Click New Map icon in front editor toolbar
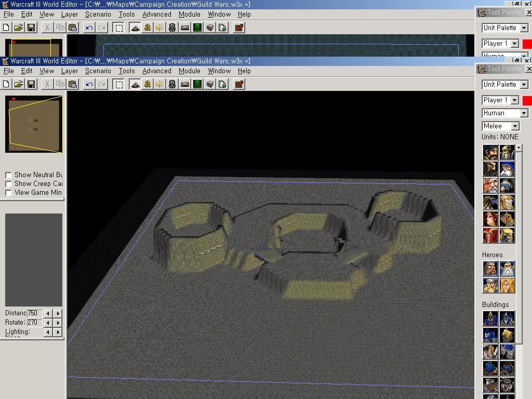 [6, 84]
